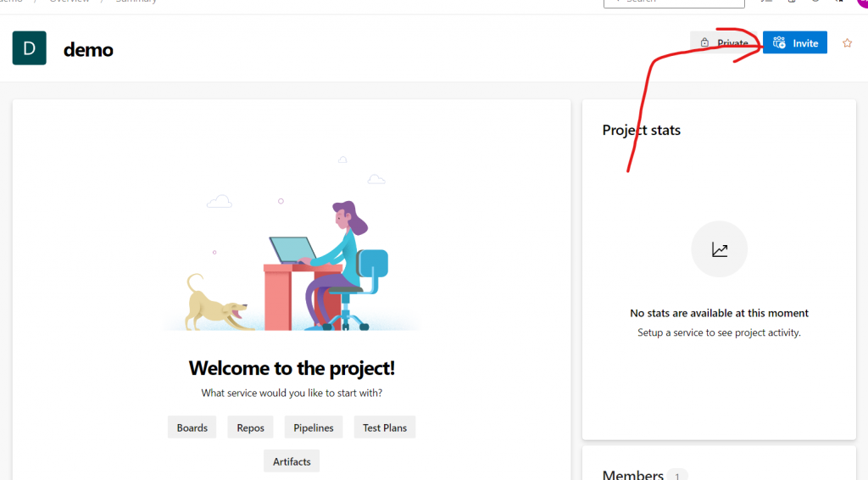The image size is (868, 480).
Task: Click the Members section heading
Action: pyautogui.click(x=632, y=474)
